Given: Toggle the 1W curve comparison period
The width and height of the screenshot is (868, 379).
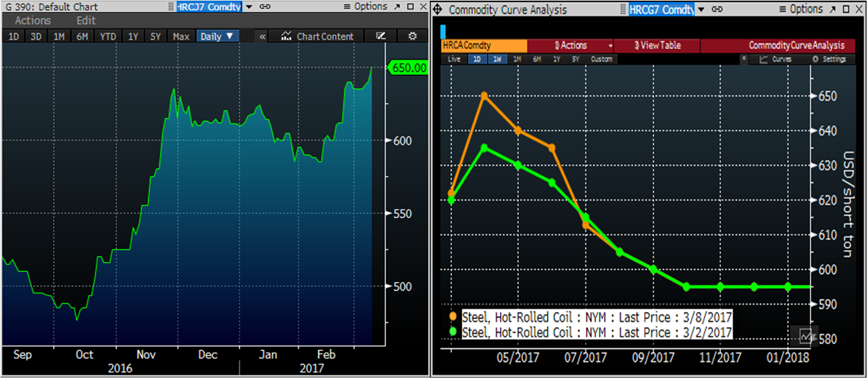Looking at the screenshot, I should (x=497, y=59).
